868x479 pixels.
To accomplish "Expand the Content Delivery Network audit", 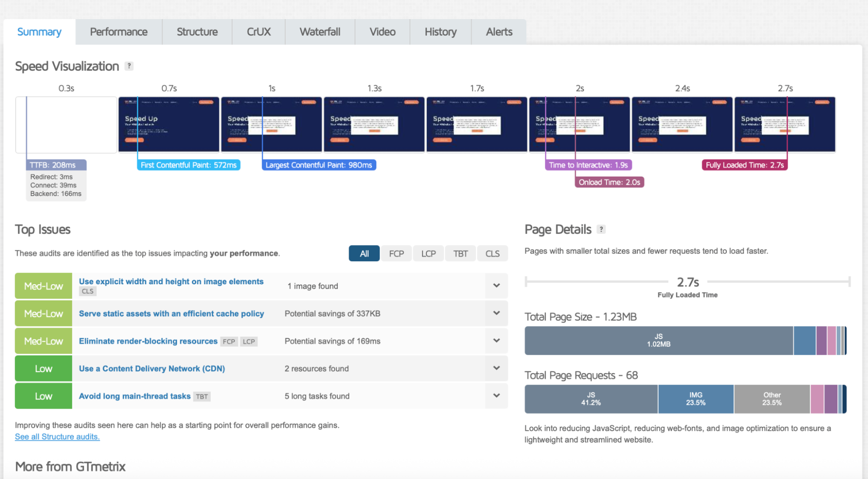I will (496, 368).
